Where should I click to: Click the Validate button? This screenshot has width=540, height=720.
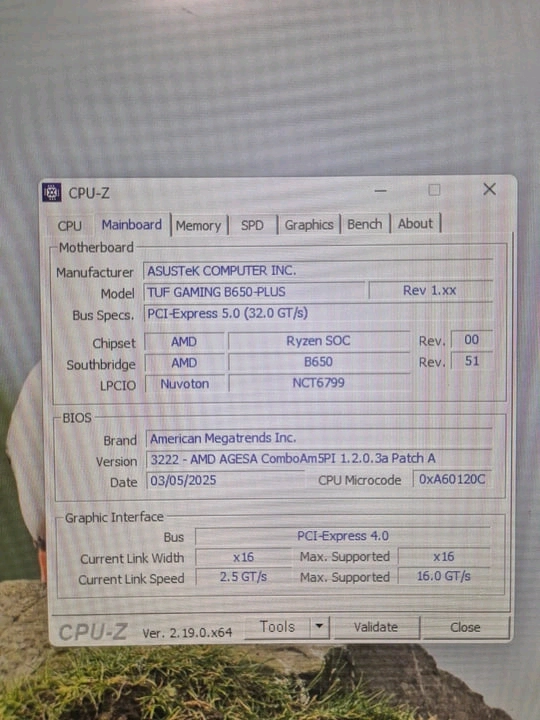376,627
